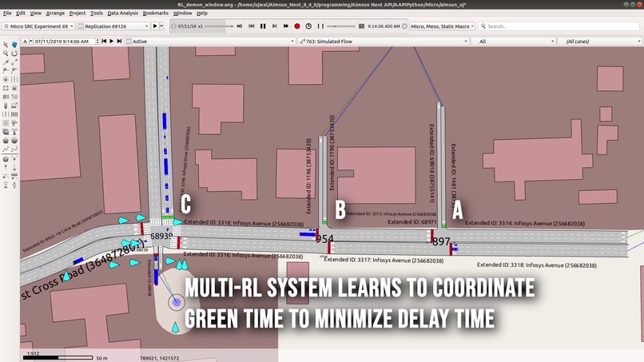Click in the Search field

pos(559,26)
